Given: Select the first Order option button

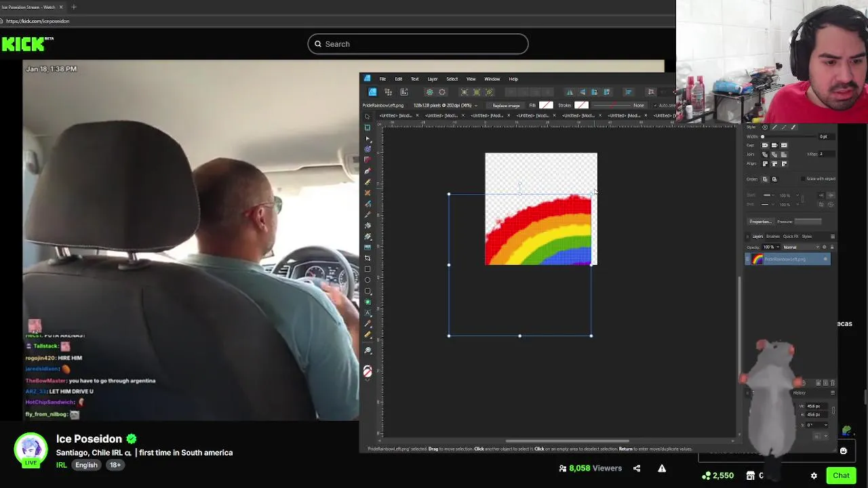Looking at the screenshot, I should (765, 180).
